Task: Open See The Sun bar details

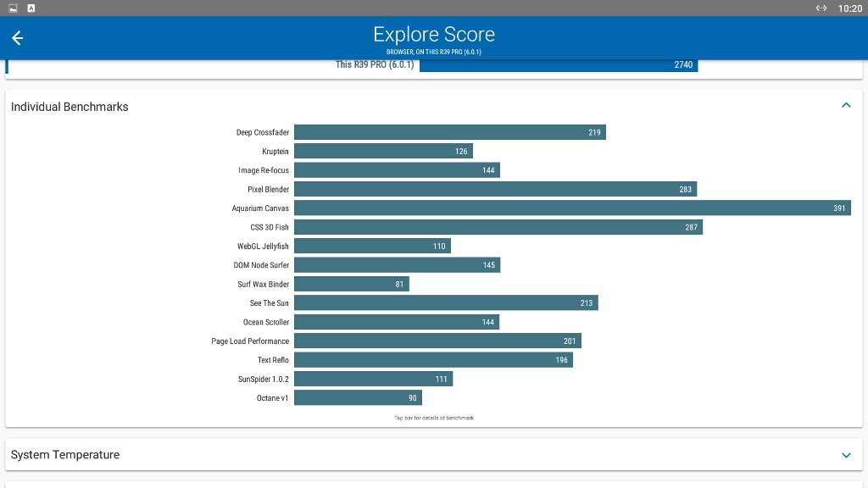Action: tap(446, 303)
